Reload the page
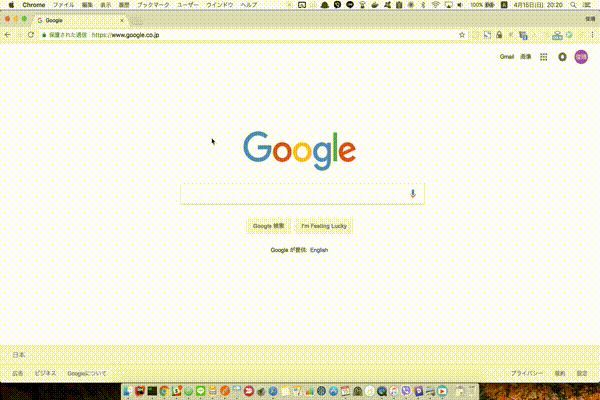 (31, 34)
